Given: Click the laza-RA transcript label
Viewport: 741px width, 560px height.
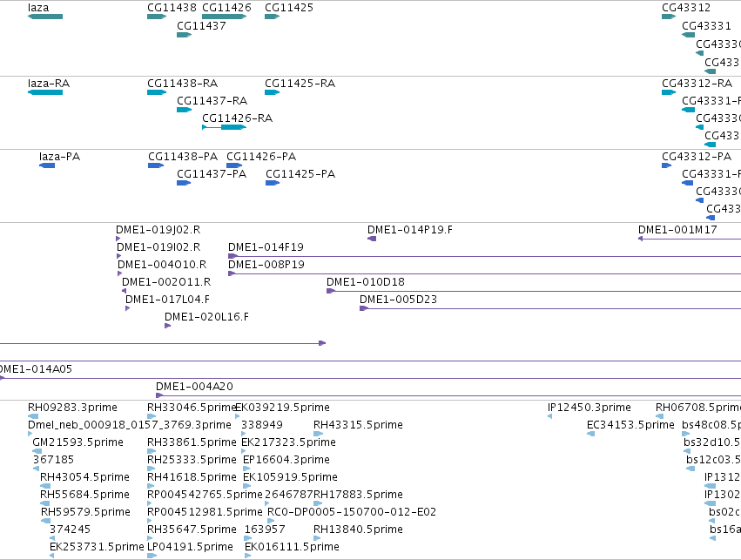Looking at the screenshot, I should click(49, 84).
